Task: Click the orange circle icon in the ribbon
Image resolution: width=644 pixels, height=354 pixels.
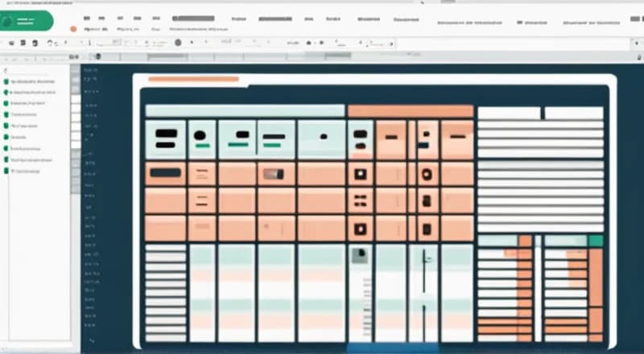Action: [x=73, y=28]
